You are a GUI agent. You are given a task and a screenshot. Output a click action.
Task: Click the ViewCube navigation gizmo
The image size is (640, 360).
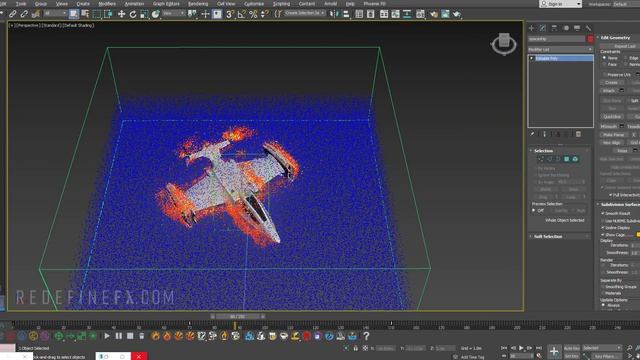click(x=504, y=44)
